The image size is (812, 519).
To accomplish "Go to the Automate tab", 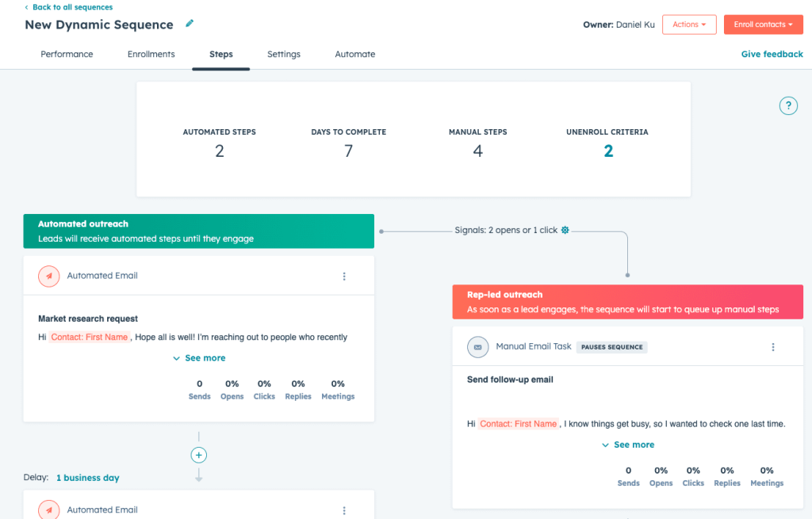I will click(x=354, y=55).
